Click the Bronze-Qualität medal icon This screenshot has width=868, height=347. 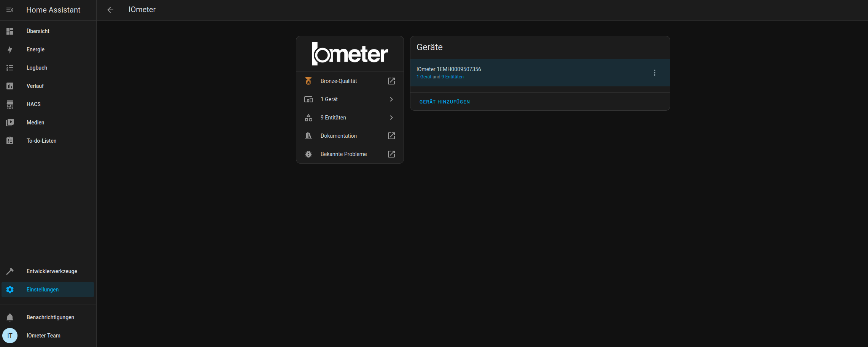(308, 81)
